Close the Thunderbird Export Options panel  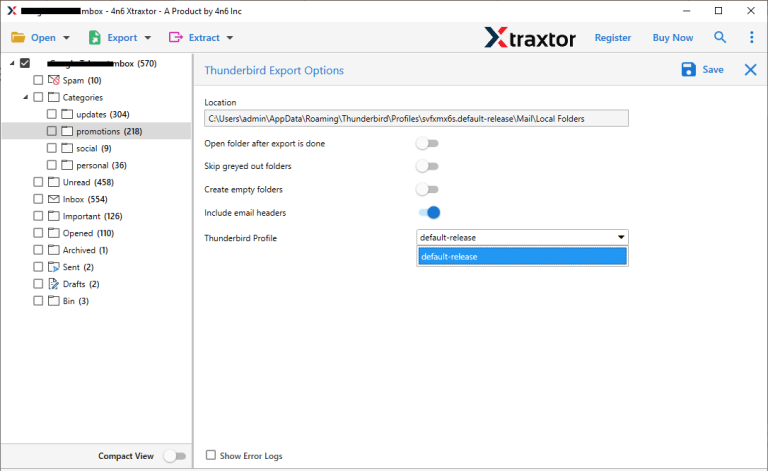pyautogui.click(x=750, y=70)
